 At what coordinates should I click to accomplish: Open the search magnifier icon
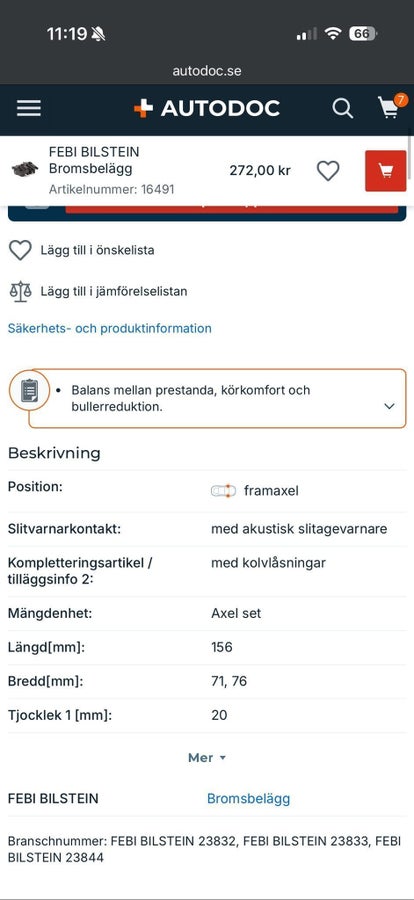[343, 108]
